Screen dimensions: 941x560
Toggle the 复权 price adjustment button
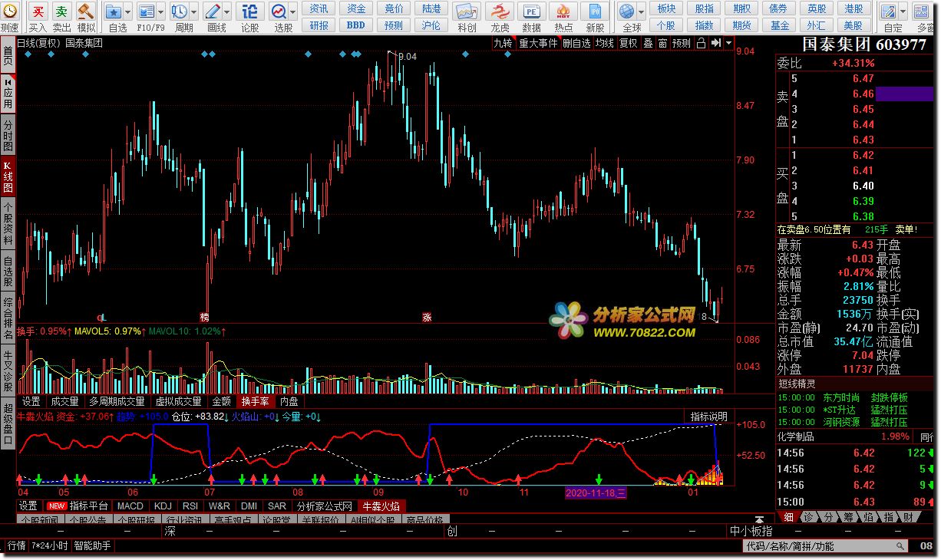point(629,44)
